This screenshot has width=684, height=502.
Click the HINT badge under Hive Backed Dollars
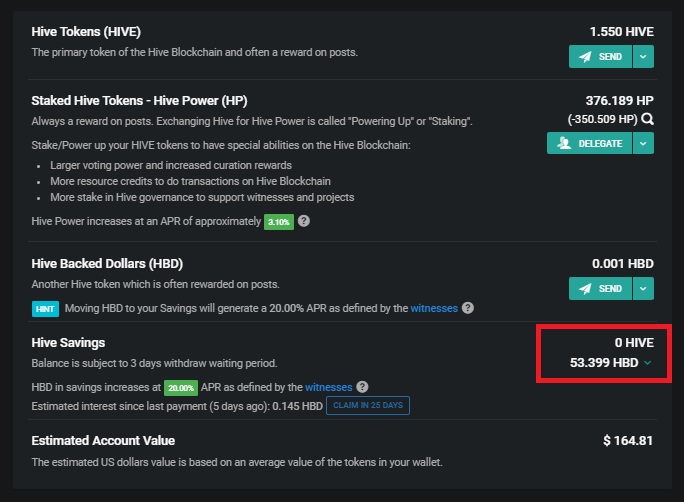pyautogui.click(x=45, y=309)
